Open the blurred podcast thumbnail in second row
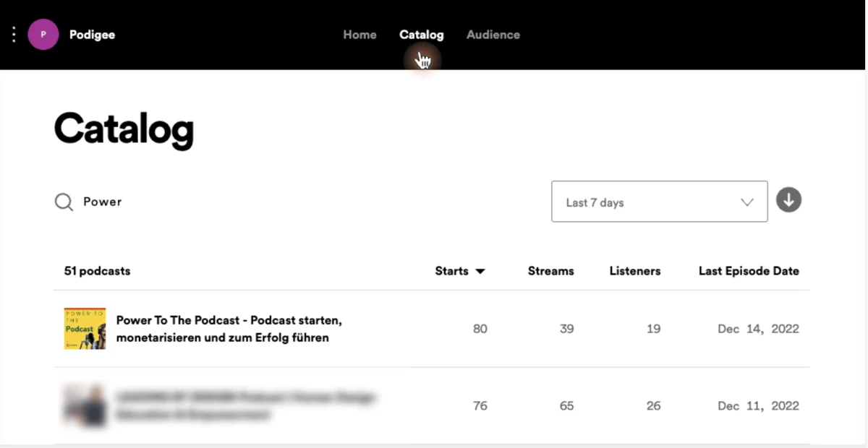This screenshot has width=868, height=448. 85,405
